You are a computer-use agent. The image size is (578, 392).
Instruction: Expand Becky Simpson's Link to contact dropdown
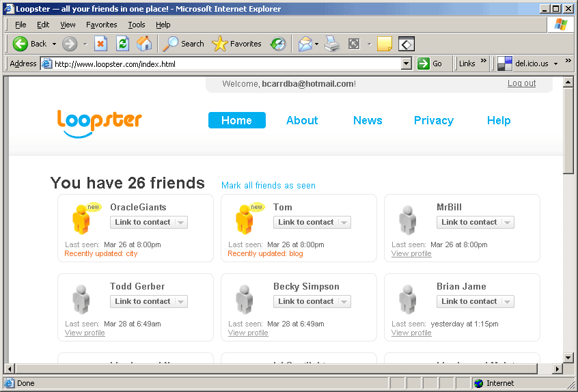[x=344, y=302]
